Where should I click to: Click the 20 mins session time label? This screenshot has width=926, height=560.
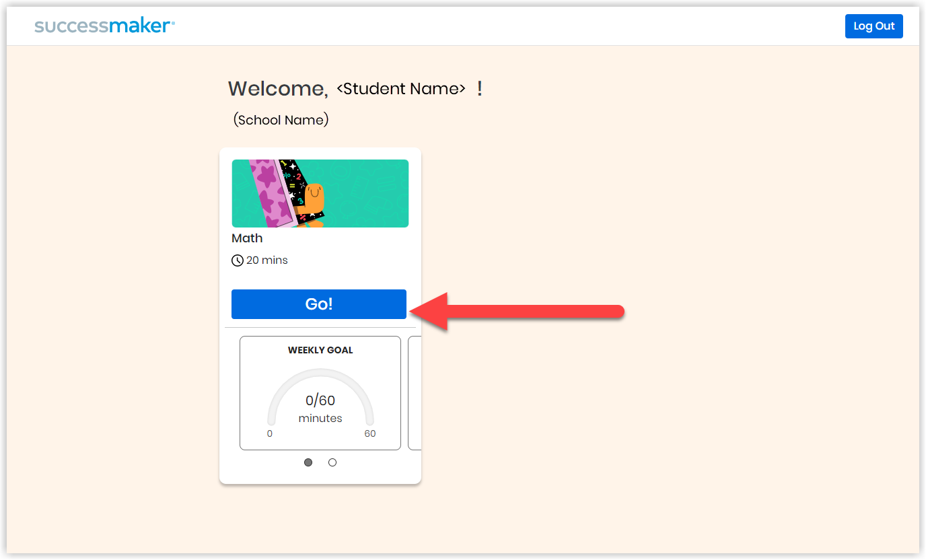tap(266, 260)
